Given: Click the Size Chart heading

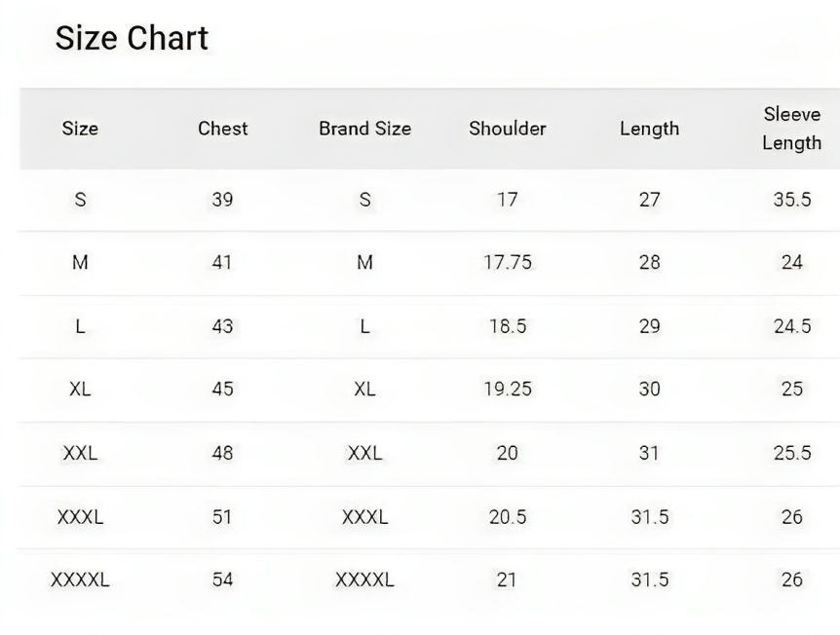Looking at the screenshot, I should [x=132, y=38].
